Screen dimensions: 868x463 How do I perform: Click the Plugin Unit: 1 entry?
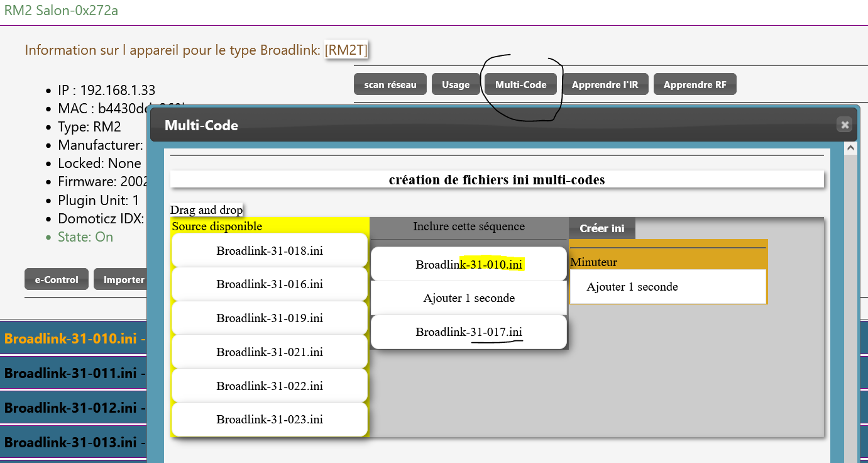point(98,201)
